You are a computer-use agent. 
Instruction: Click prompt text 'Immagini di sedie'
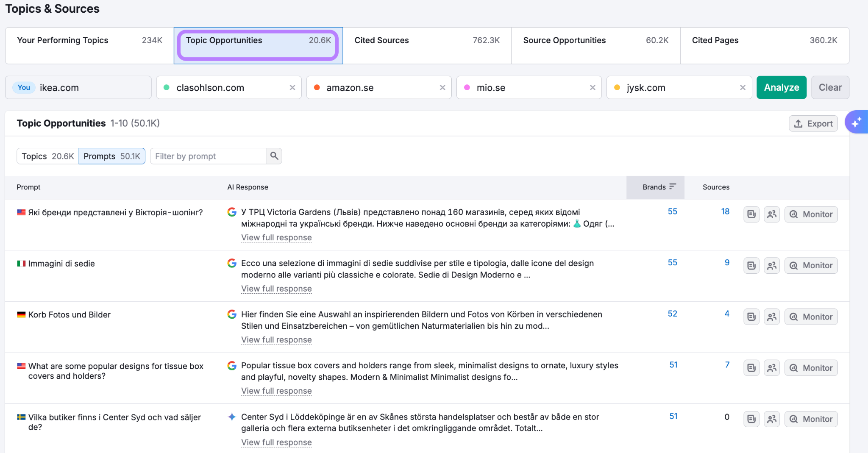[x=61, y=264]
